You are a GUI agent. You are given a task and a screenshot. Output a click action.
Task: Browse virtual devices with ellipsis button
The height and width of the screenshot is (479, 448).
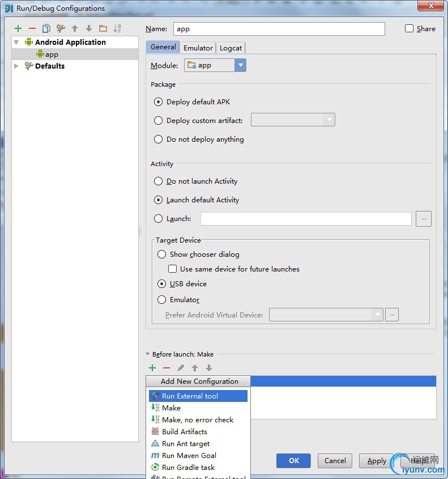[392, 315]
